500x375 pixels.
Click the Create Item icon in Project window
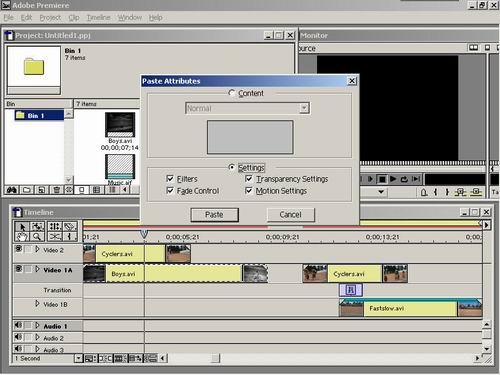[x=41, y=190]
